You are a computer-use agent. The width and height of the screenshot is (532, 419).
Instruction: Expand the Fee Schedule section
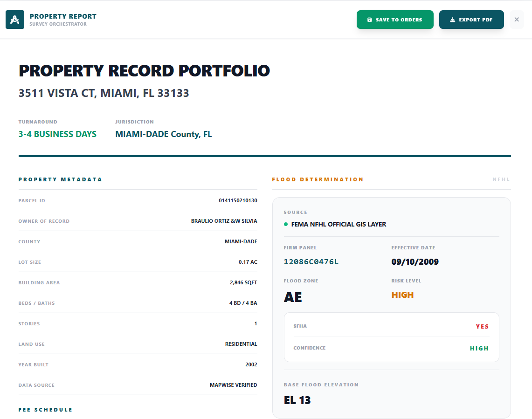45,409
